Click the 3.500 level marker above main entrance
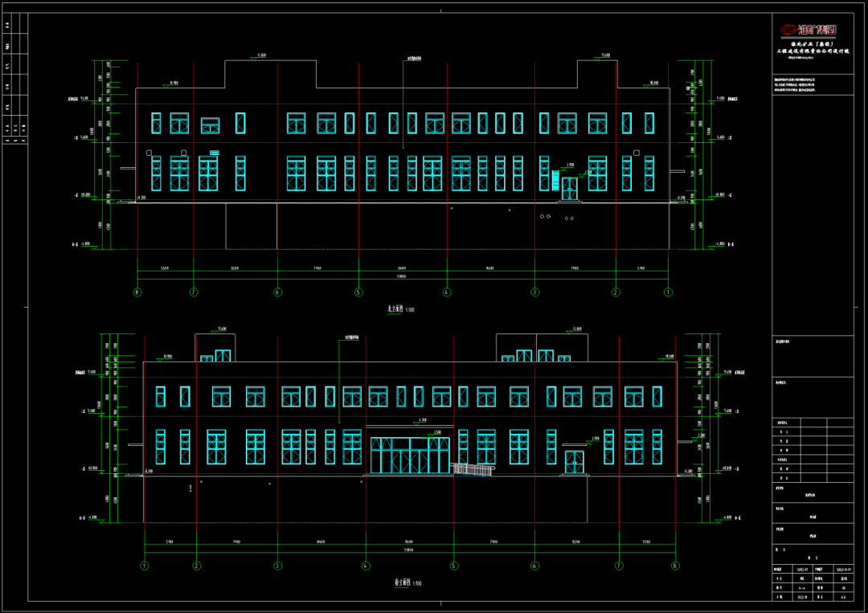Image resolution: width=868 pixels, height=613 pixels. click(x=436, y=432)
